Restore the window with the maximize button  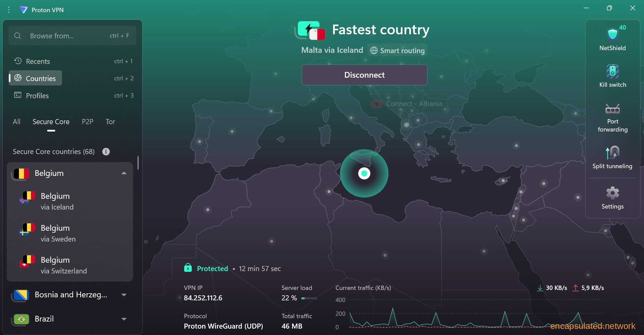coord(609,8)
